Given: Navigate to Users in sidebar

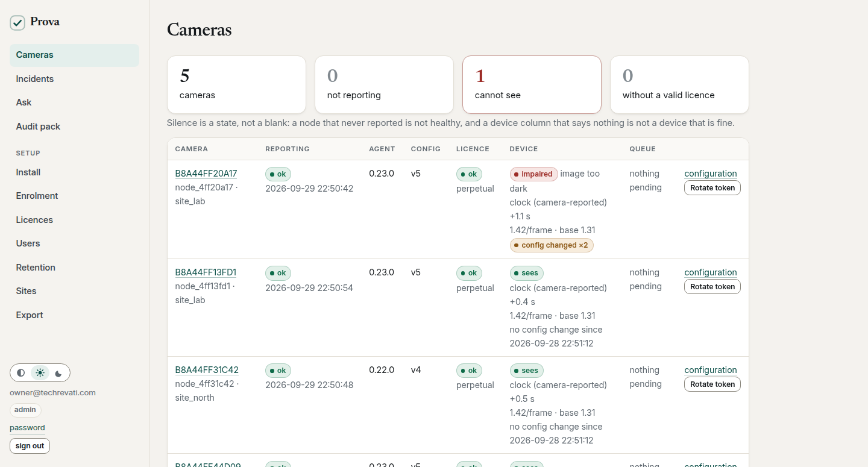Looking at the screenshot, I should [x=74, y=243].
